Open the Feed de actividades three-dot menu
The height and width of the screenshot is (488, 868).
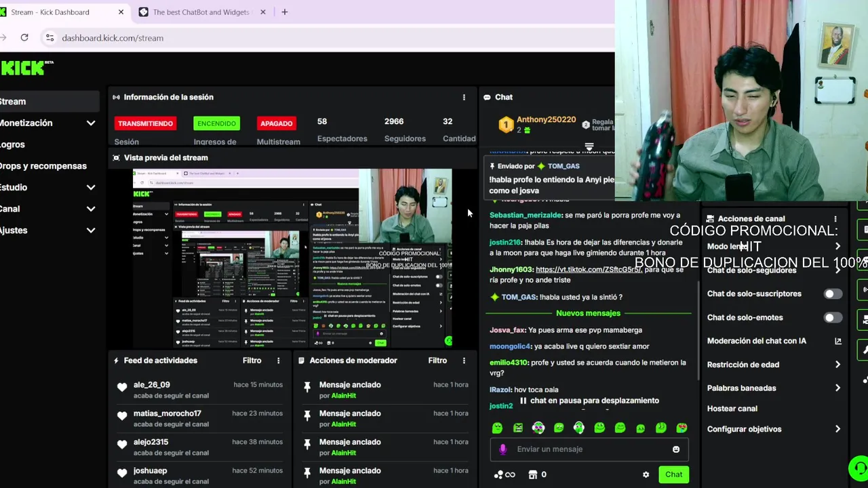point(278,361)
